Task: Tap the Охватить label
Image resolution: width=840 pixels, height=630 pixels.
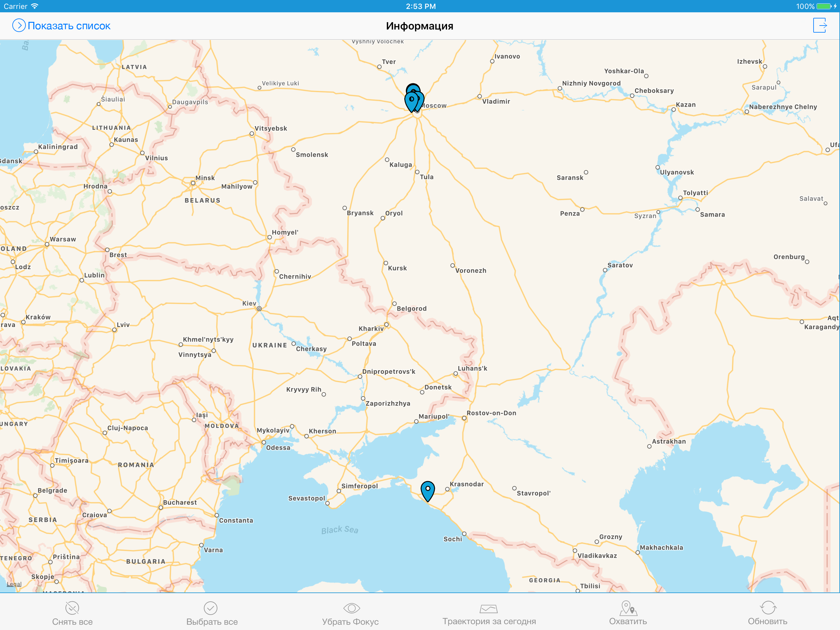Action: point(628,621)
